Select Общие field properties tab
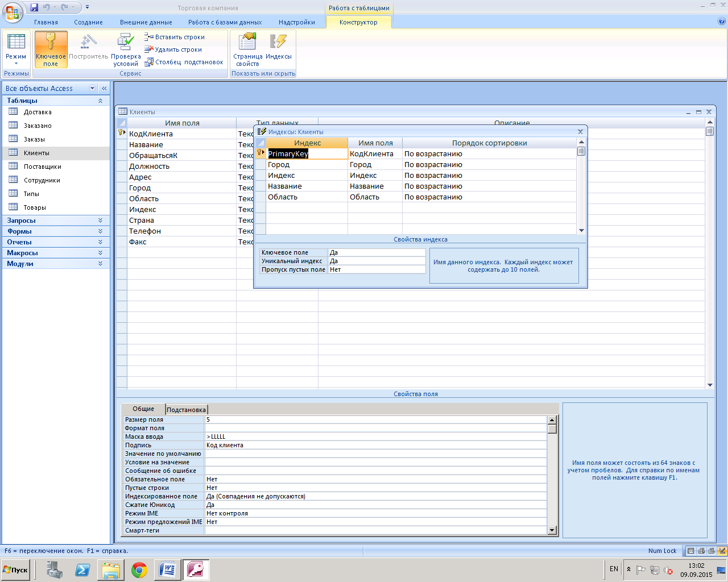 [143, 409]
